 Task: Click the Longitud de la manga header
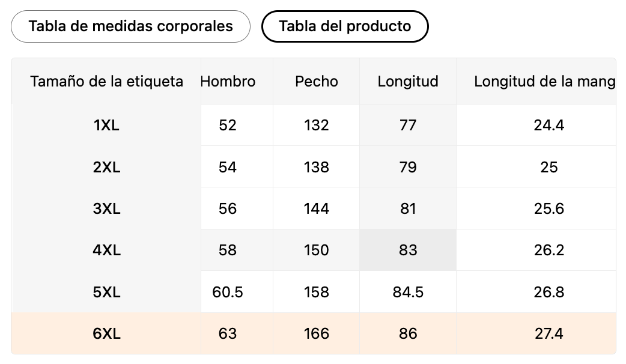[x=544, y=82]
